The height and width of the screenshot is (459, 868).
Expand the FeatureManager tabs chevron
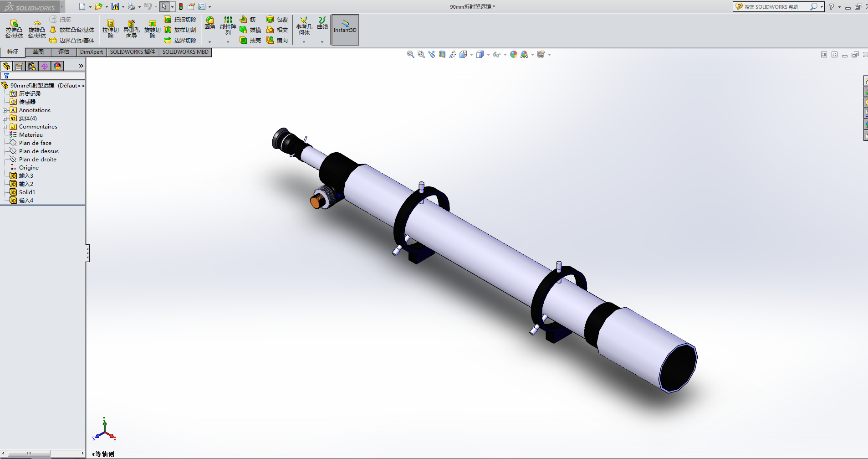(x=81, y=66)
